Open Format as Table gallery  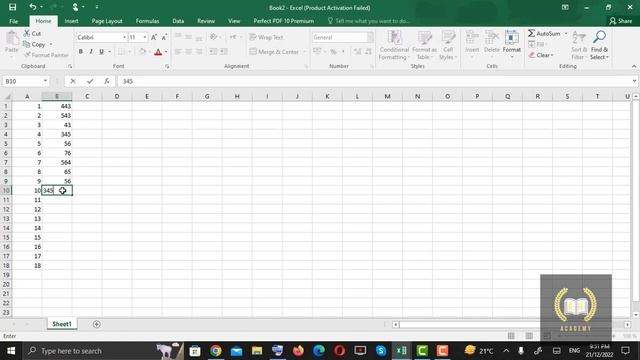click(424, 45)
